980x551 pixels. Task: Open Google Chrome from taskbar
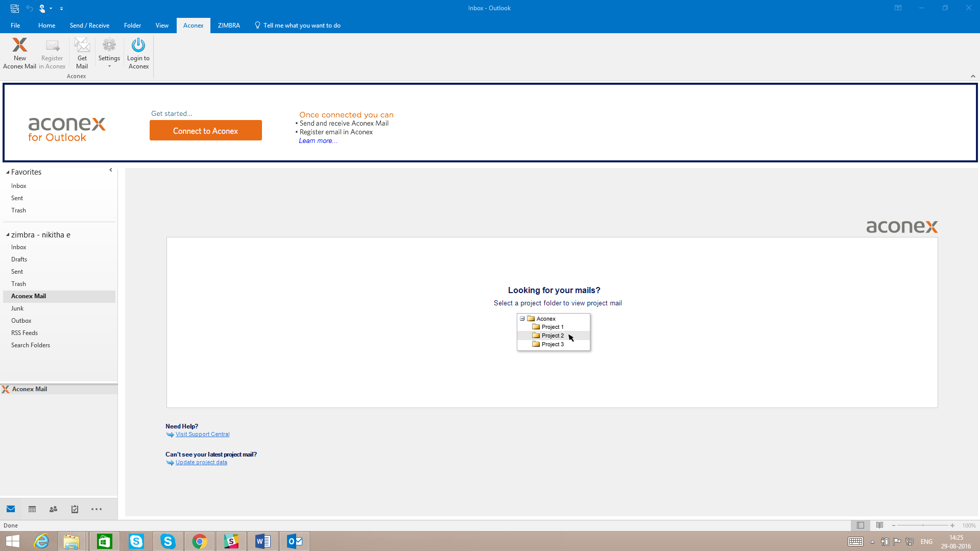200,541
